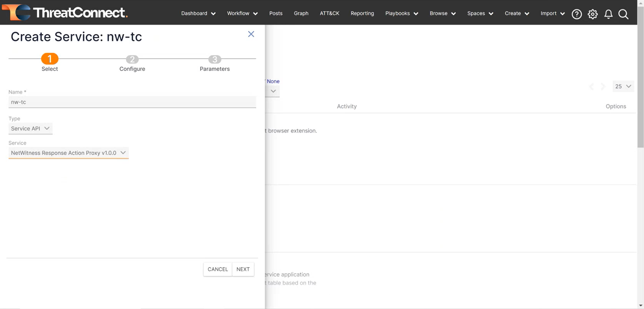Screen dimensions: 644x309
Task: Close the Create Service dialog
Action: (251, 34)
